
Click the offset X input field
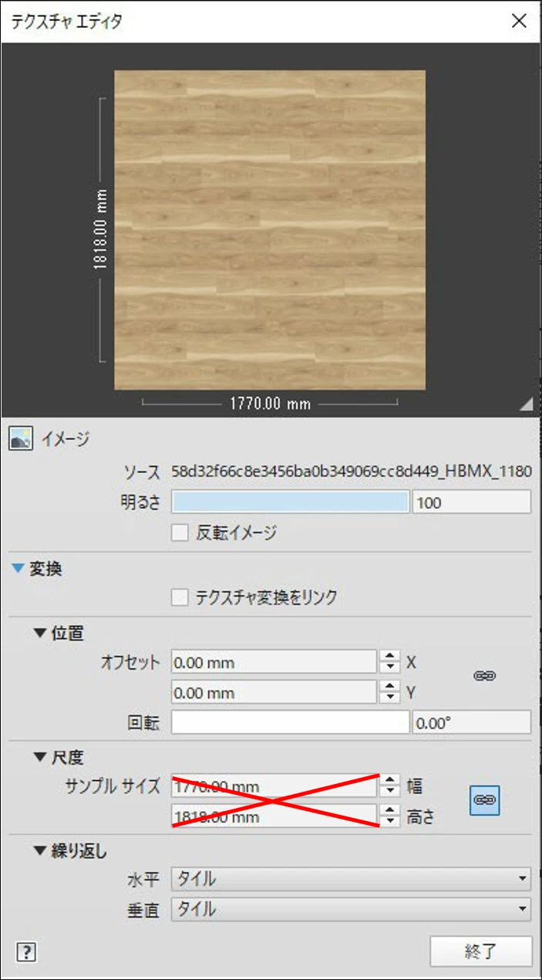coord(274,662)
